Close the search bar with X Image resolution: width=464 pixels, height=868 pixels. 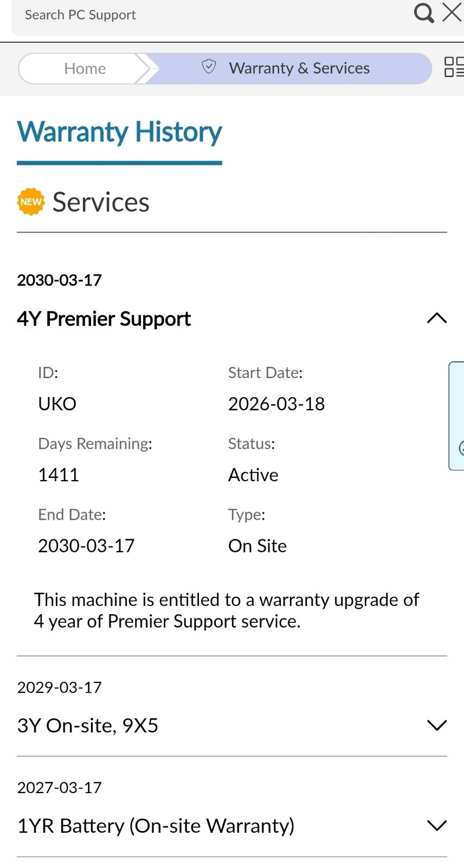tap(452, 12)
